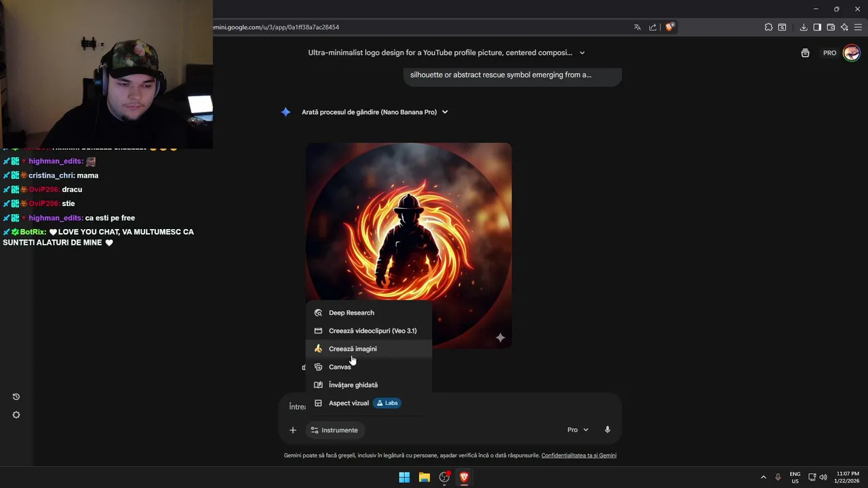The image size is (868, 488).
Task: Click the taskbar microphone tray icon
Action: pyautogui.click(x=778, y=477)
